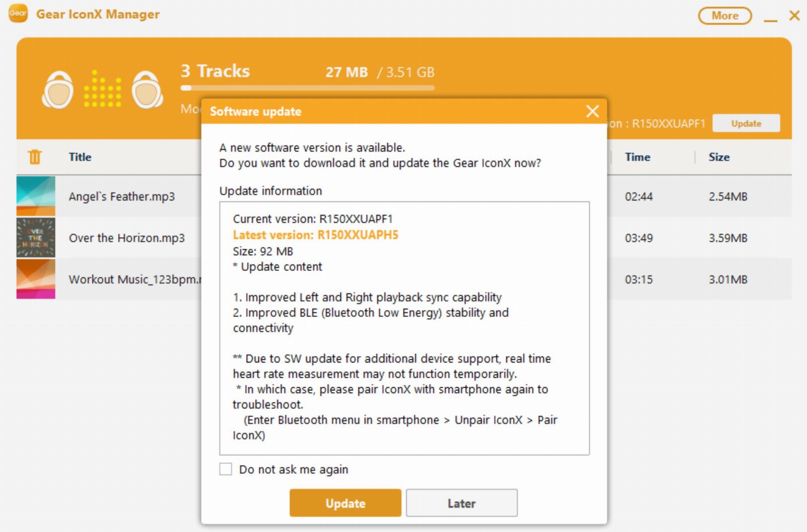Click the 3.01MB size value

(728, 279)
